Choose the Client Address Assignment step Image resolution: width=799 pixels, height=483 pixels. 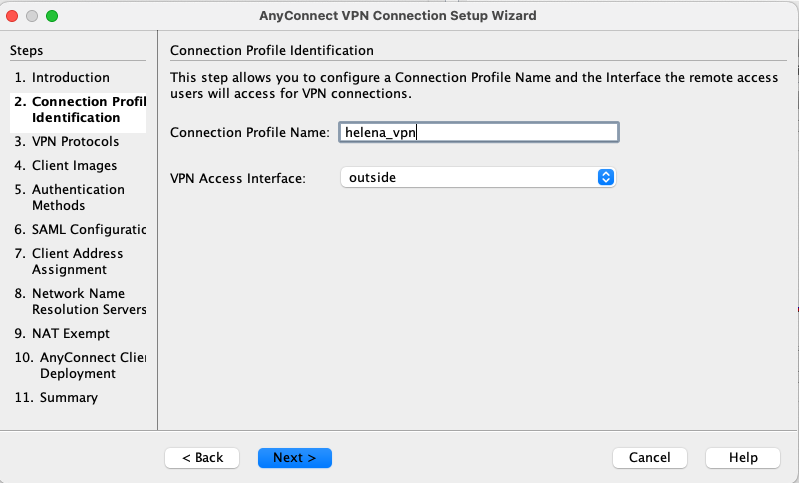coord(77,261)
